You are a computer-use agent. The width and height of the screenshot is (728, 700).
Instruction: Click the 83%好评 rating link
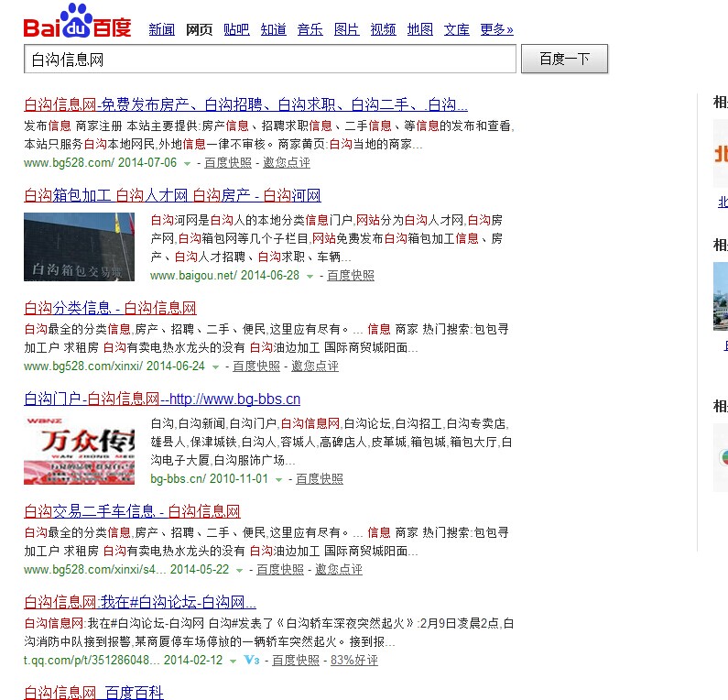point(353,661)
